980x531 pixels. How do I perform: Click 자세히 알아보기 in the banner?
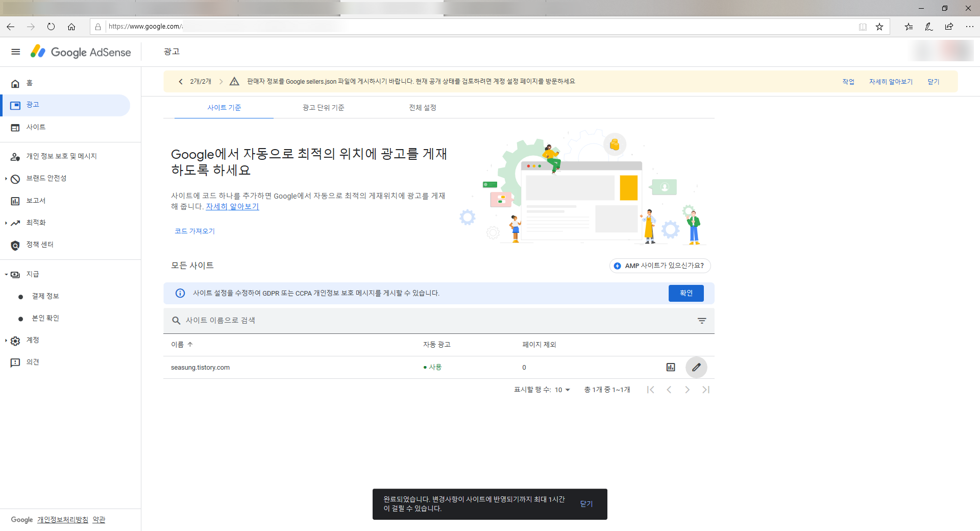891,82
